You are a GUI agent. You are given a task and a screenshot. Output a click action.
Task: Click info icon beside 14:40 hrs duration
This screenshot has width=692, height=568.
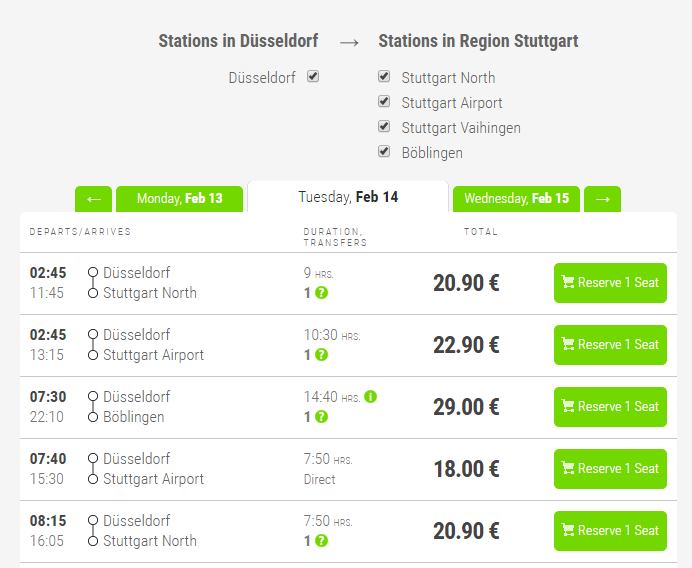click(371, 397)
